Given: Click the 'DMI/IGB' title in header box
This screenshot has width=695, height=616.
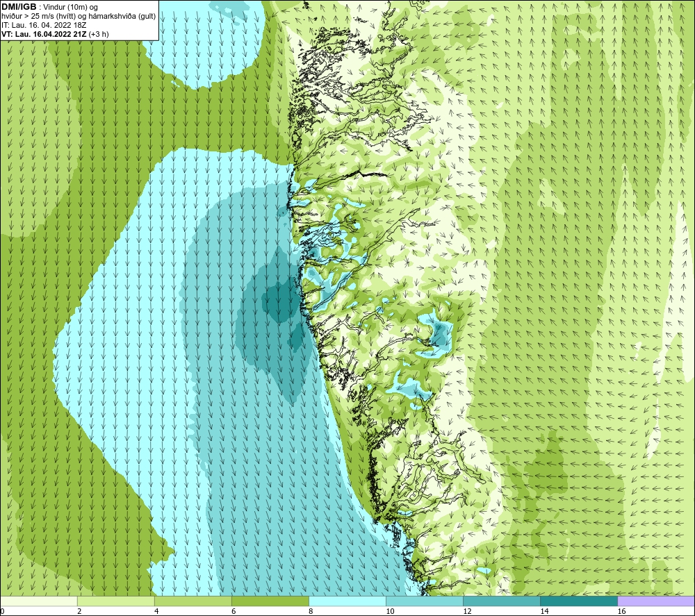Looking at the screenshot, I should pos(19,7).
